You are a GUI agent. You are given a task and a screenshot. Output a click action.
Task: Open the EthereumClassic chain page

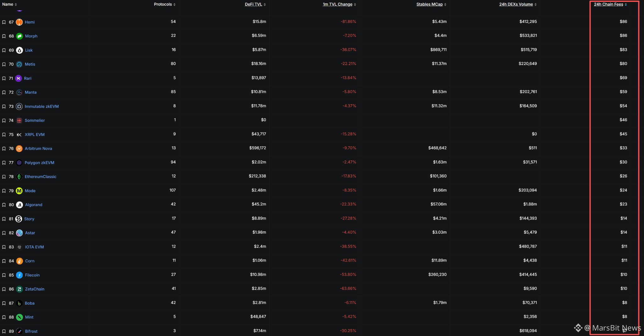tap(41, 177)
